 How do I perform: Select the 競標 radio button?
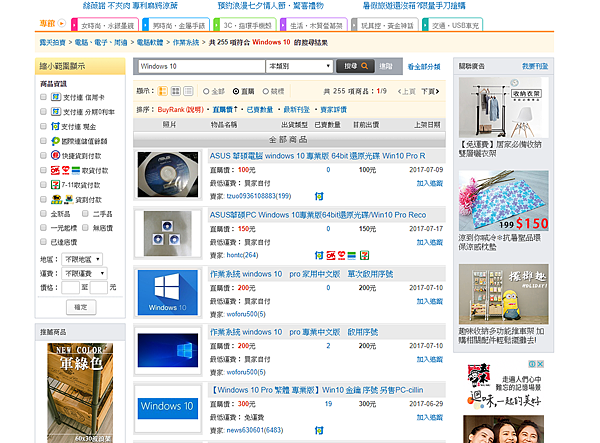(x=266, y=91)
